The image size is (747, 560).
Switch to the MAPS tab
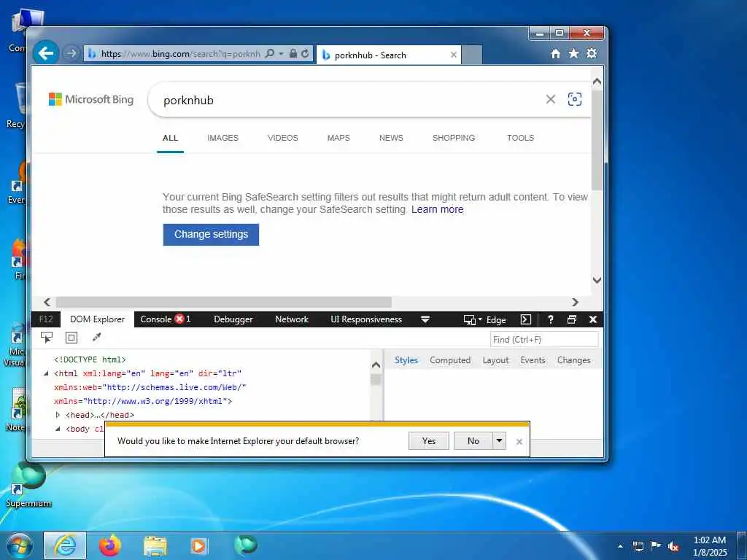point(338,138)
